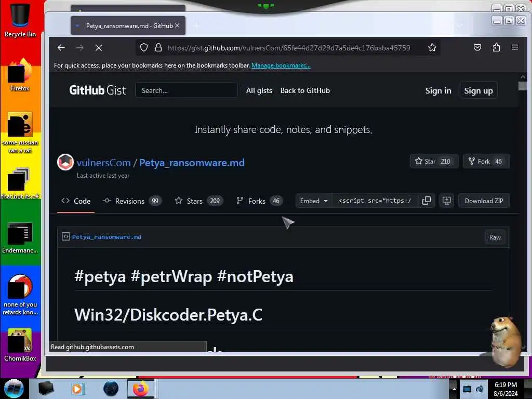The height and width of the screenshot is (399, 532).
Task: Click the Firefox taskbar button
Action: click(141, 389)
